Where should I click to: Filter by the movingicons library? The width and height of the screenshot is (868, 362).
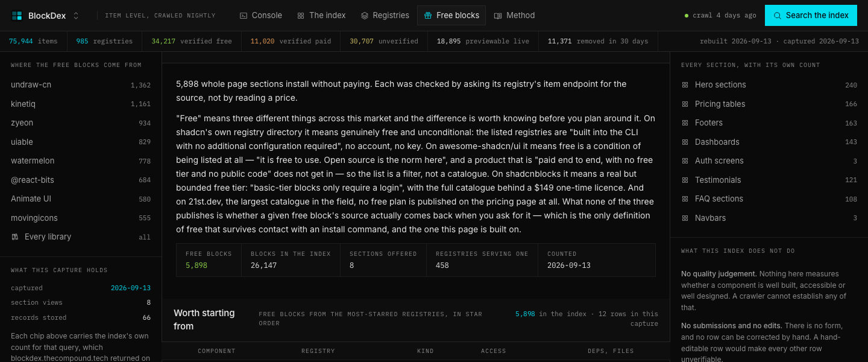coord(81,218)
